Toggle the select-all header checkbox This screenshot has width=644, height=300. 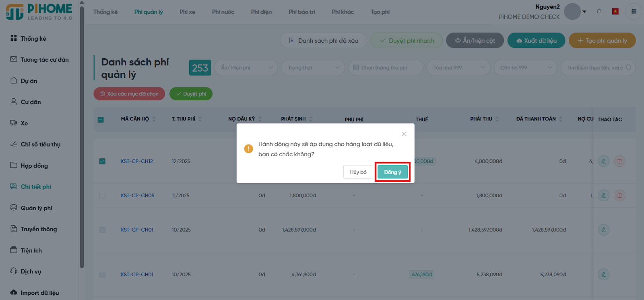click(101, 120)
